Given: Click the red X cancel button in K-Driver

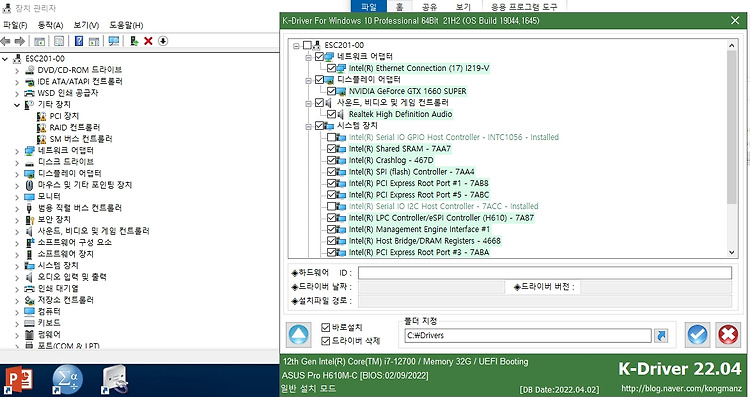Looking at the screenshot, I should [728, 335].
